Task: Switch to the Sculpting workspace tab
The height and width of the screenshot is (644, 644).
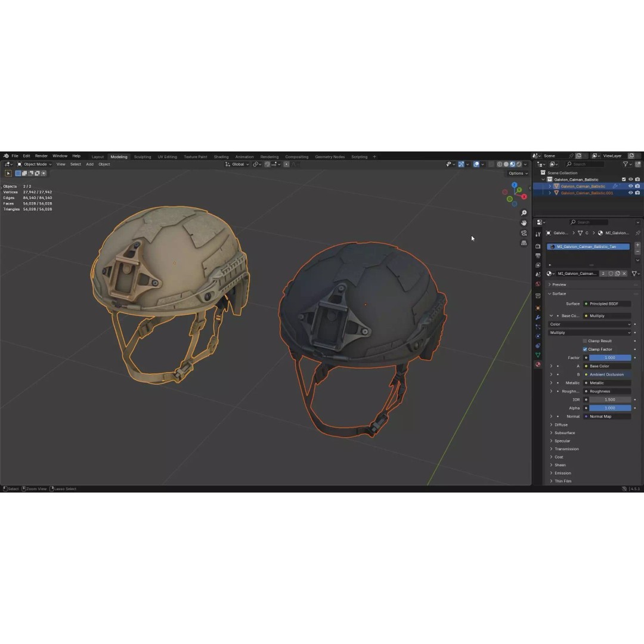Action: point(143,157)
